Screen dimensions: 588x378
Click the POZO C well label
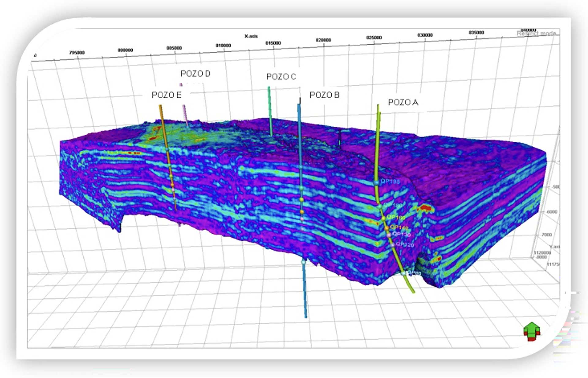[281, 77]
